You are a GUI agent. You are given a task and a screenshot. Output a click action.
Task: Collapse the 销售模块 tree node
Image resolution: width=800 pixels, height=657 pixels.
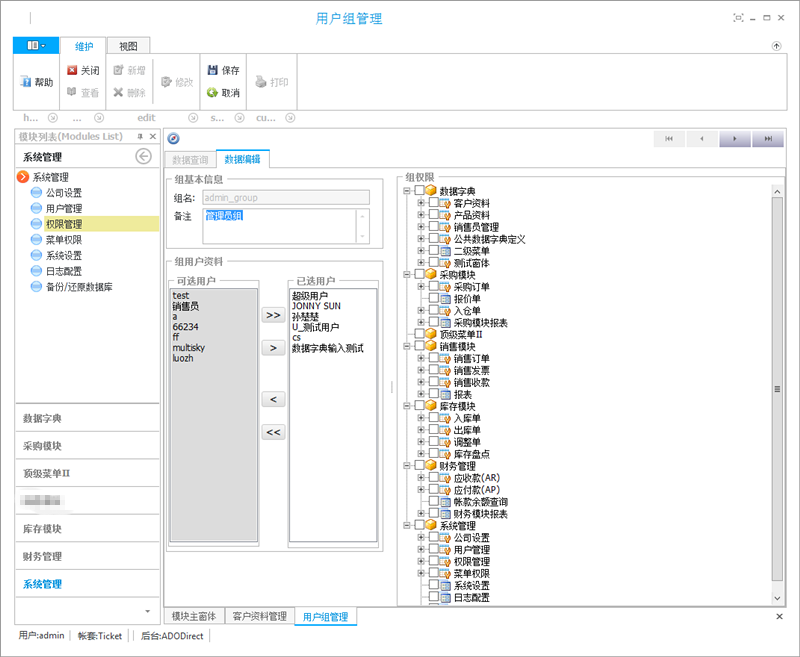407,346
